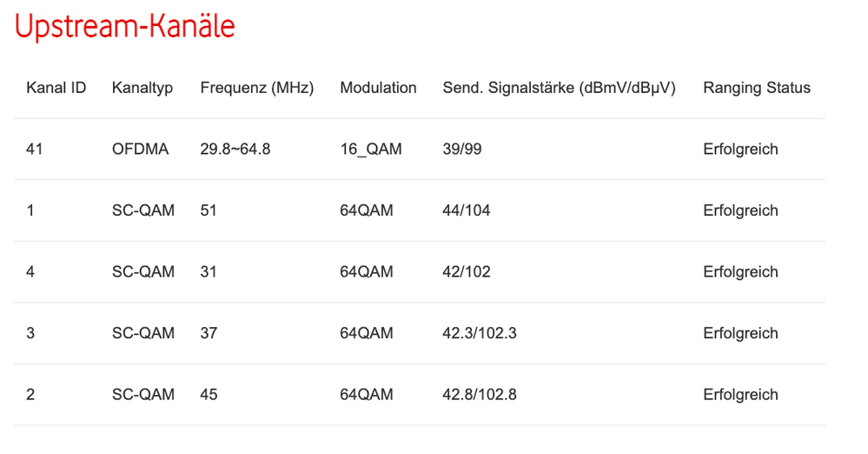Screen dimensions: 868x454
Task: Click the Frequenz (MHz) column header
Action: click(256, 88)
